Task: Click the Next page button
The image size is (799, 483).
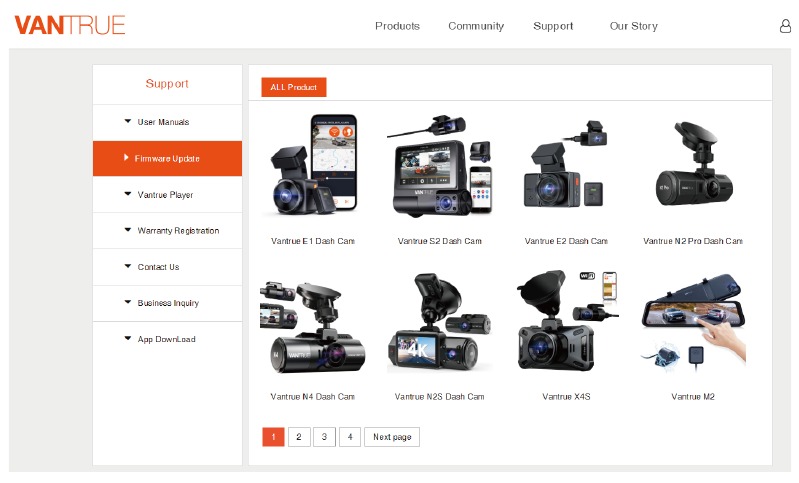Action: click(x=392, y=437)
